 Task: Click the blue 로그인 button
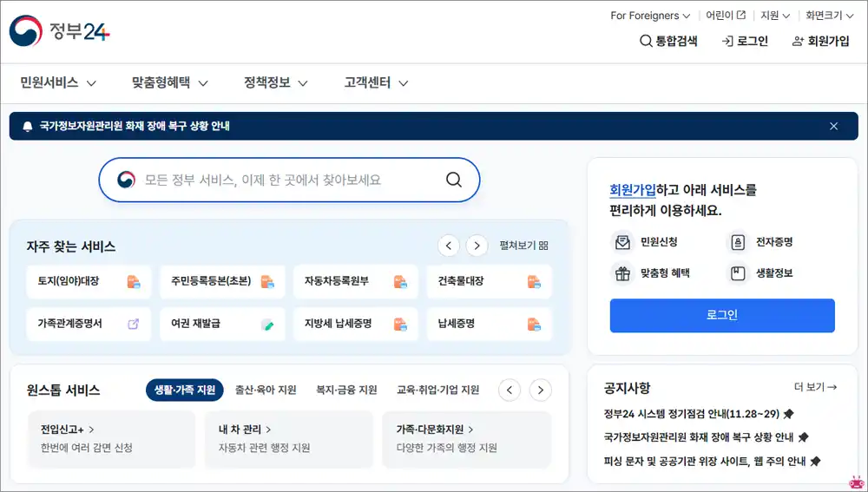pos(722,316)
